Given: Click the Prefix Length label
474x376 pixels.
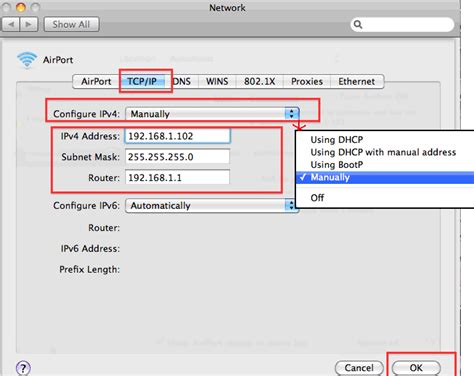Looking at the screenshot, I should (89, 269).
